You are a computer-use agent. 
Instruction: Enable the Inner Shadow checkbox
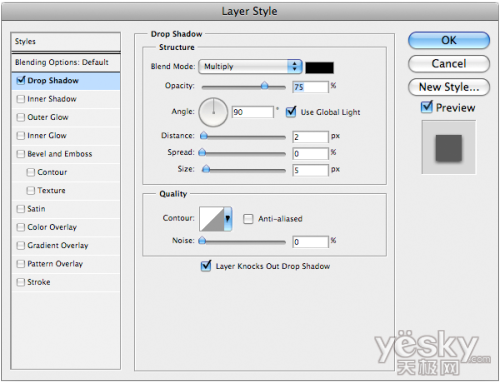(x=21, y=99)
